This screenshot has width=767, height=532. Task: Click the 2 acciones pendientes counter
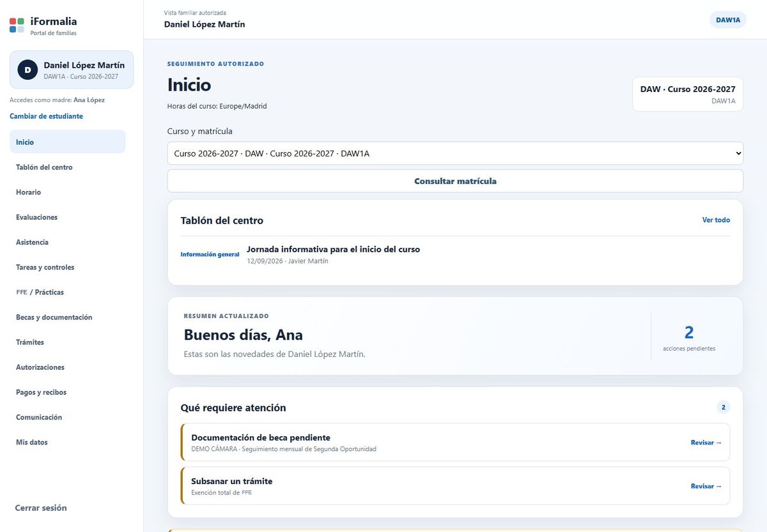click(x=689, y=337)
